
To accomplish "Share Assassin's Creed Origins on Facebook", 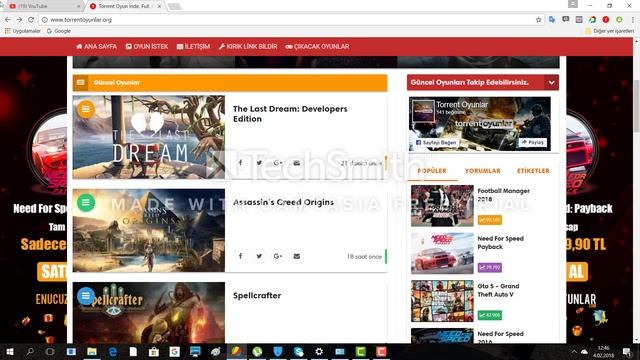I will pyautogui.click(x=240, y=256).
